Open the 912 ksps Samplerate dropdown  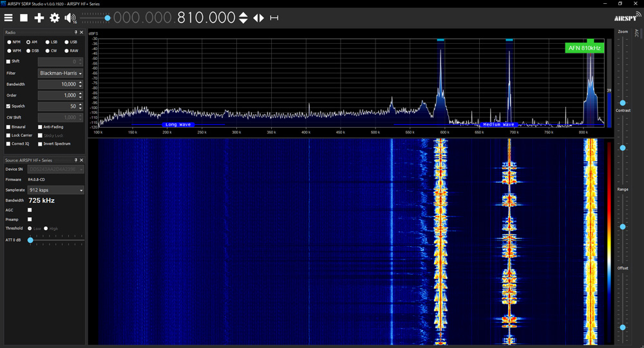pyautogui.click(x=56, y=190)
